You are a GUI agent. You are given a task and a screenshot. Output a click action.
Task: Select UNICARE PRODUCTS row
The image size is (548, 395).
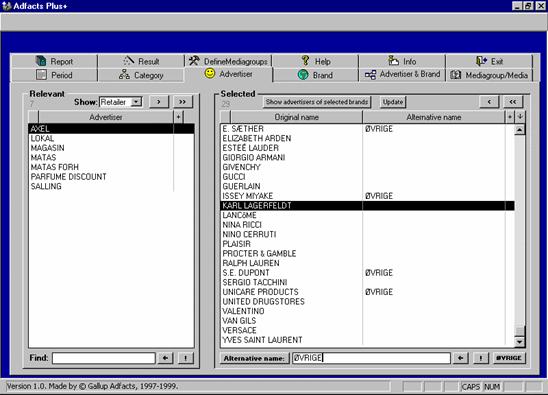click(367, 292)
